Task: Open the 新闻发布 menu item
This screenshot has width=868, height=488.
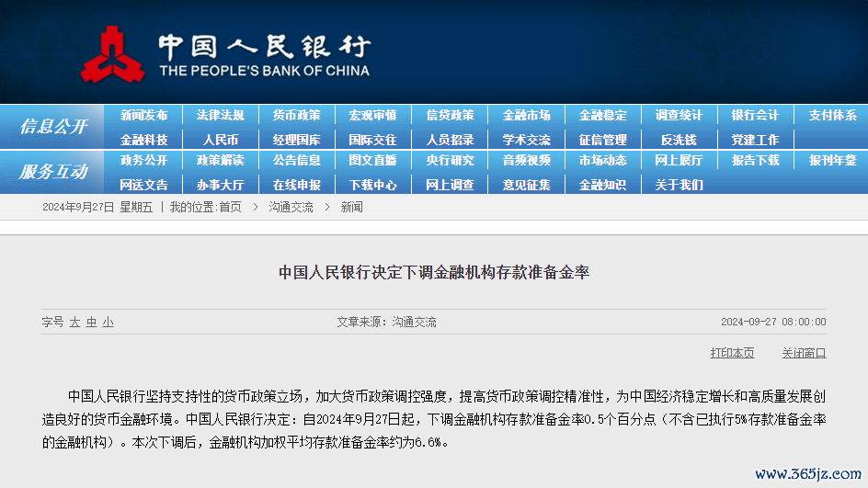Action: click(144, 116)
